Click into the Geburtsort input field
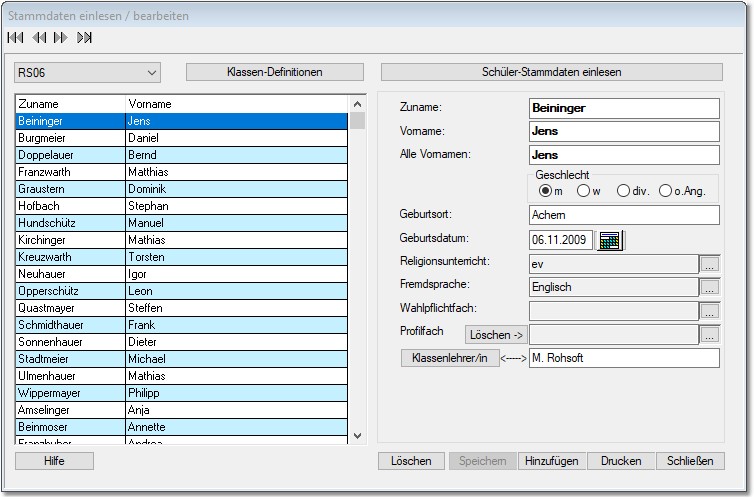Screen dimensions: 754x499 624,215
